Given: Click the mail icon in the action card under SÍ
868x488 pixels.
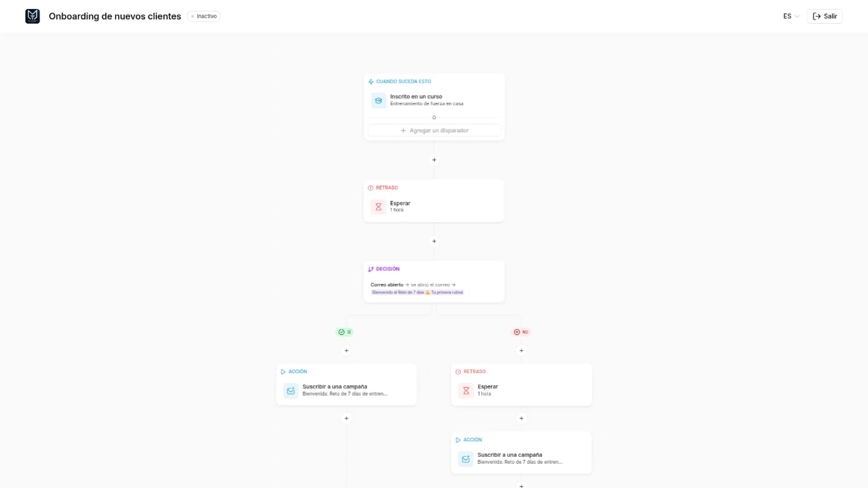Looking at the screenshot, I should [x=291, y=390].
